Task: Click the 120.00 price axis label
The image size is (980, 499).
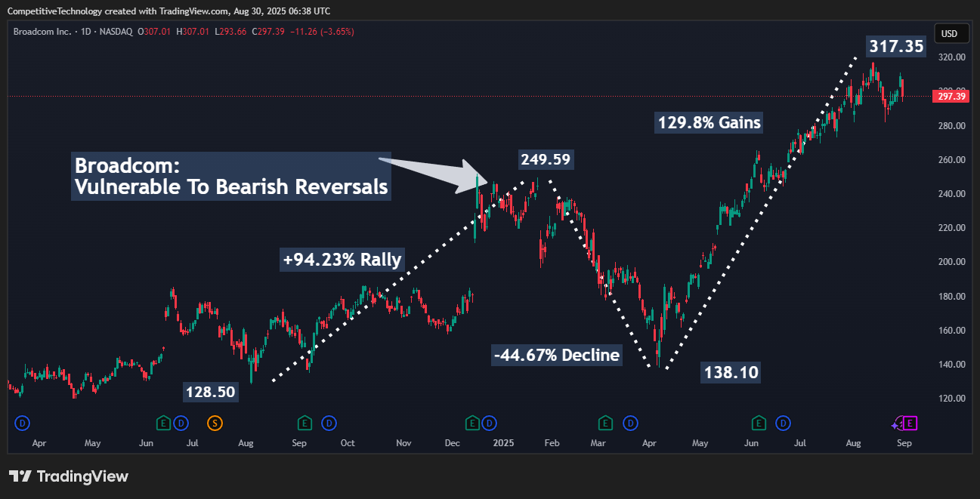Action: [951, 398]
